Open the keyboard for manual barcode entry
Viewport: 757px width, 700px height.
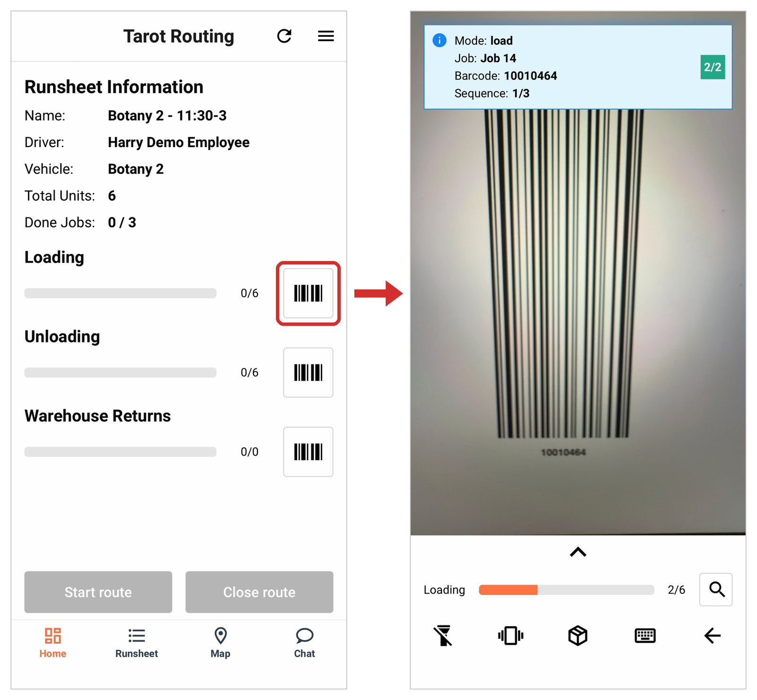coord(645,636)
